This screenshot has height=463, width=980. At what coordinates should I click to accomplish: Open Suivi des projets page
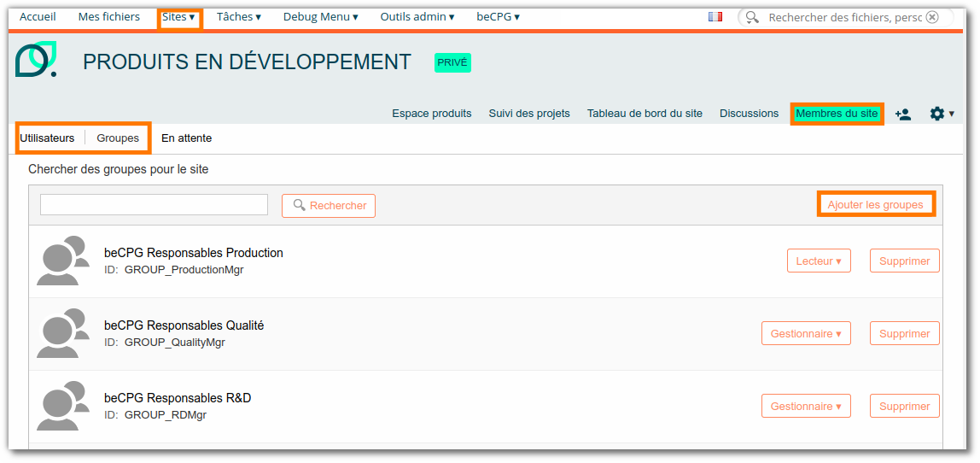(x=529, y=114)
